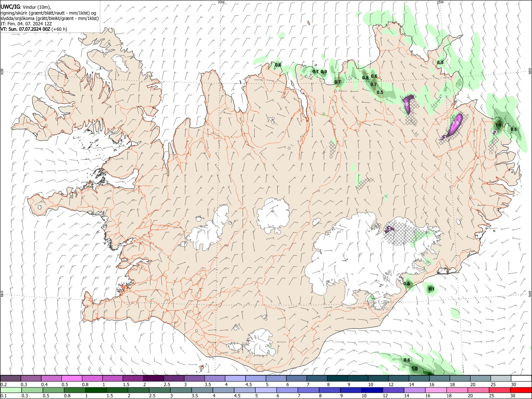
Task: Click the 16 light pink swatch in the bottom legend row
Action: [436, 390]
